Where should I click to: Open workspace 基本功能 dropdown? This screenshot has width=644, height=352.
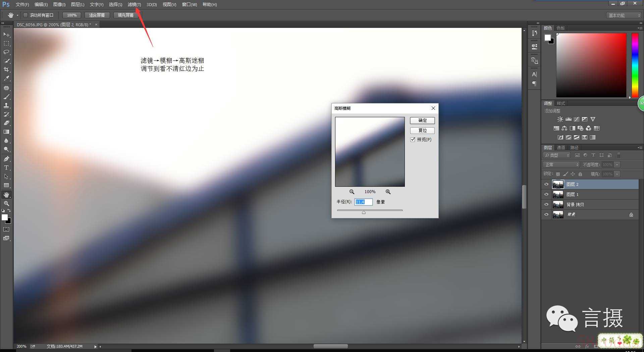pos(624,15)
